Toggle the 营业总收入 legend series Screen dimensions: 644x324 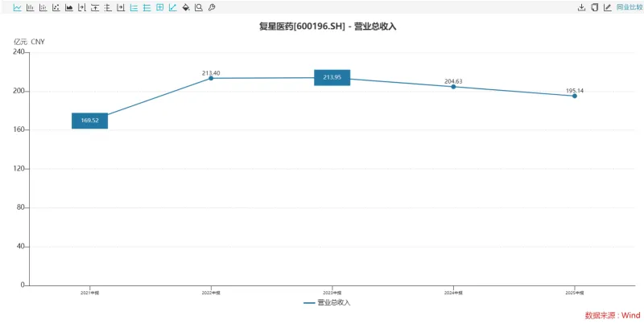point(327,303)
